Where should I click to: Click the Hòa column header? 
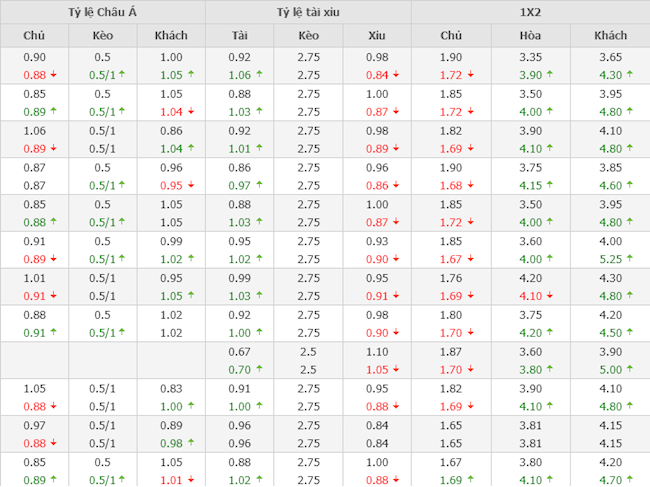click(x=531, y=36)
